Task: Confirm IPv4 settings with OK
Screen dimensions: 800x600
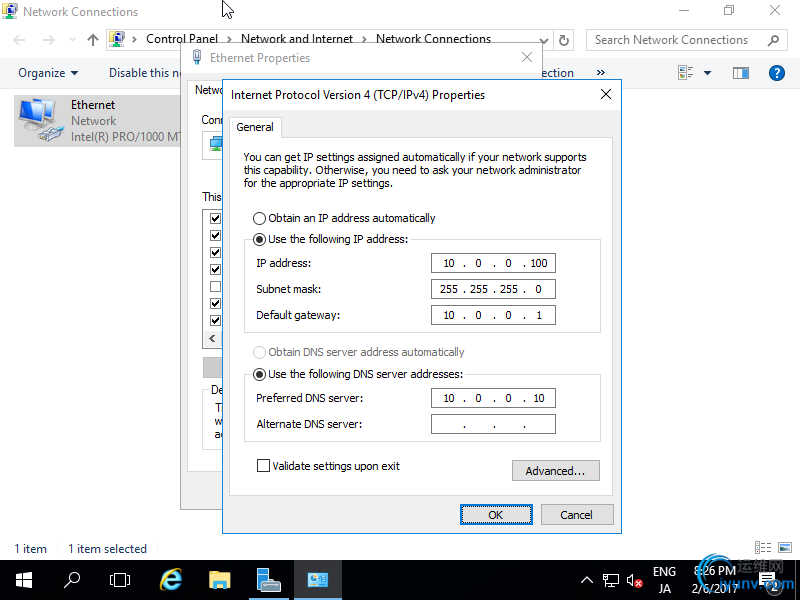Action: click(x=496, y=515)
